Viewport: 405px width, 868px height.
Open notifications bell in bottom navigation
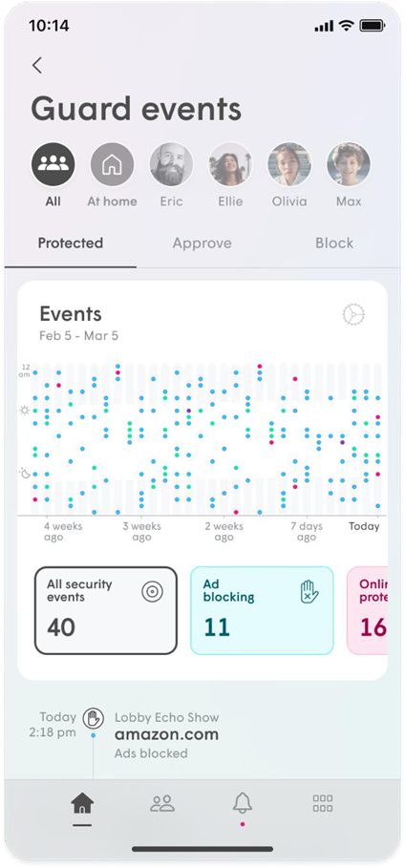pyautogui.click(x=242, y=803)
